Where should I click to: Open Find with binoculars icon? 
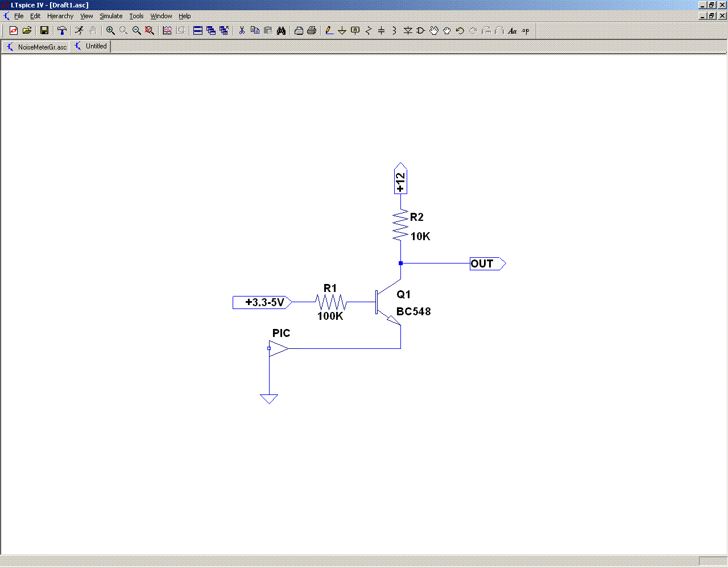(x=281, y=31)
